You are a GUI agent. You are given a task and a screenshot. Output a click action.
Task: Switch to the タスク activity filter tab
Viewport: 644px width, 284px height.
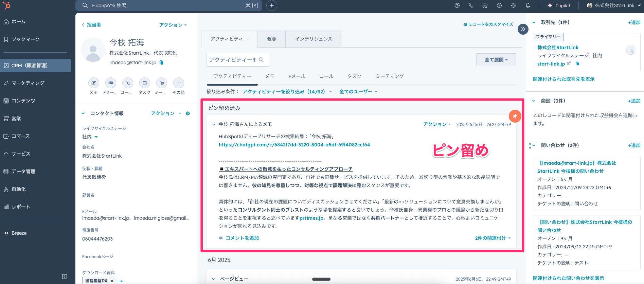(x=354, y=76)
